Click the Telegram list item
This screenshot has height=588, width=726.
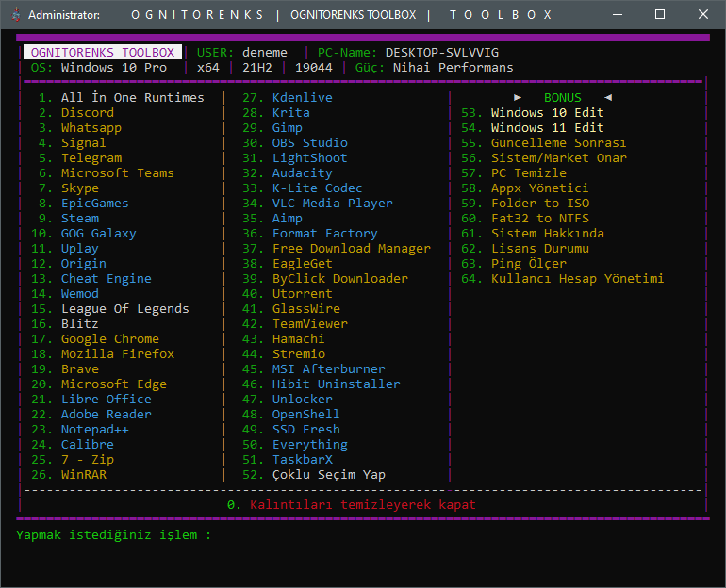tap(91, 158)
